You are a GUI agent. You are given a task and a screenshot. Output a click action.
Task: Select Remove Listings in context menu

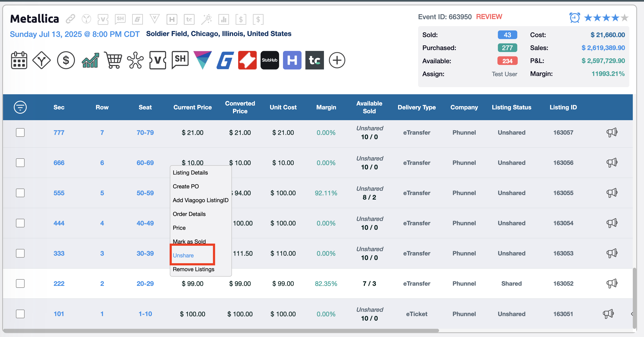(x=194, y=269)
